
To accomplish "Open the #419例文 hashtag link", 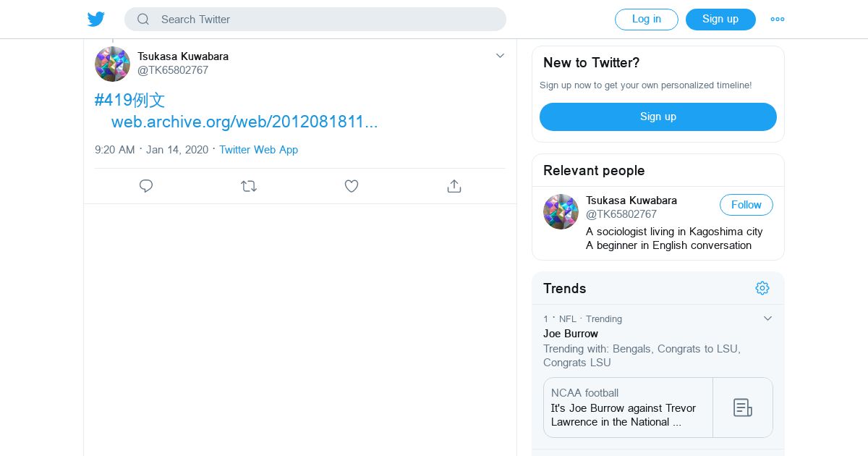I will [x=130, y=100].
